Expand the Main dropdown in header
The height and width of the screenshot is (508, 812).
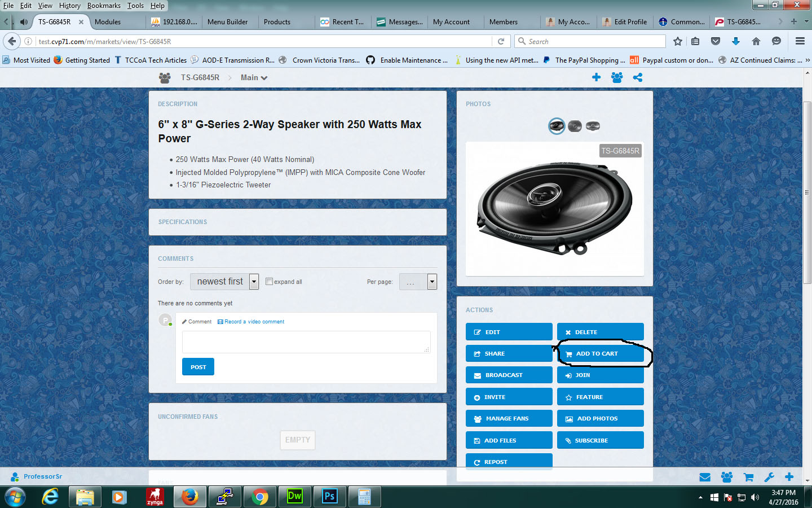(x=254, y=77)
